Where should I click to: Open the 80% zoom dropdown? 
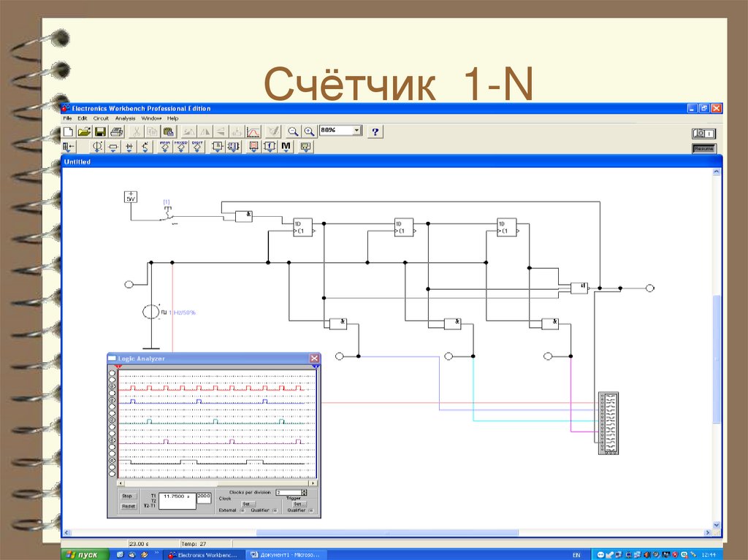coord(356,130)
